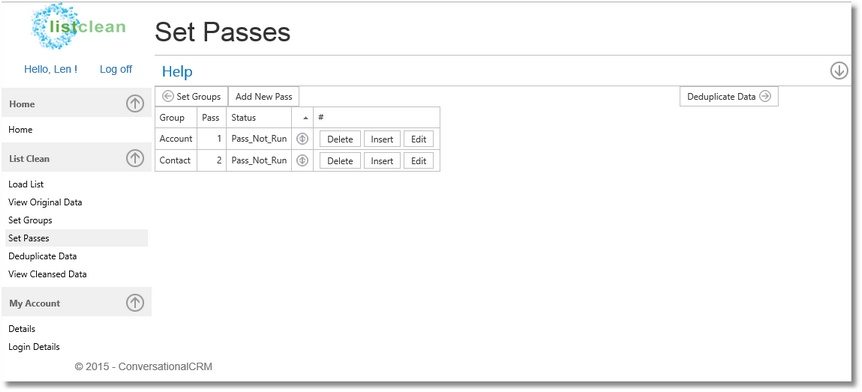Select the Account group cell
The width and height of the screenshot is (862, 392).
tap(176, 139)
